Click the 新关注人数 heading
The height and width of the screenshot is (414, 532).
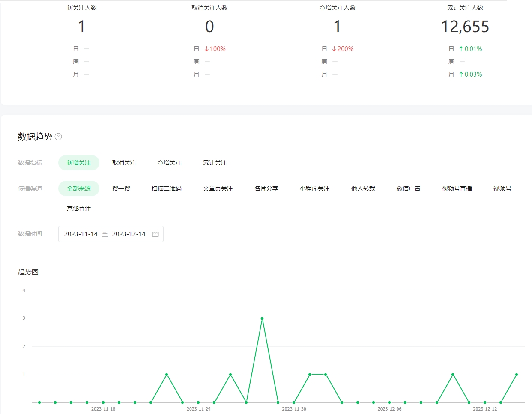(82, 8)
